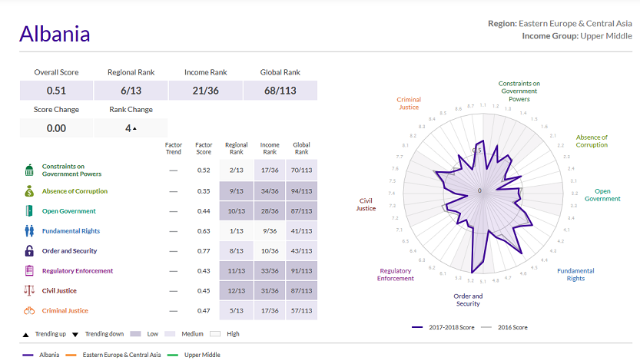Image resolution: width=640 pixels, height=364 pixels.
Task: Click the Low rank color swatch in legend
Action: pyautogui.click(x=137, y=334)
